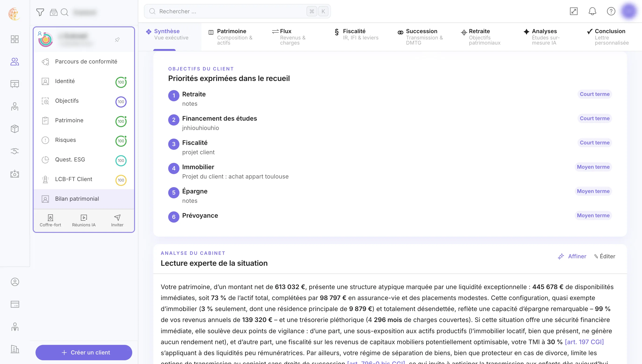Viewport: 642px width, 364px height.
Task: Switch to the Analyses tab
Action: click(x=547, y=37)
